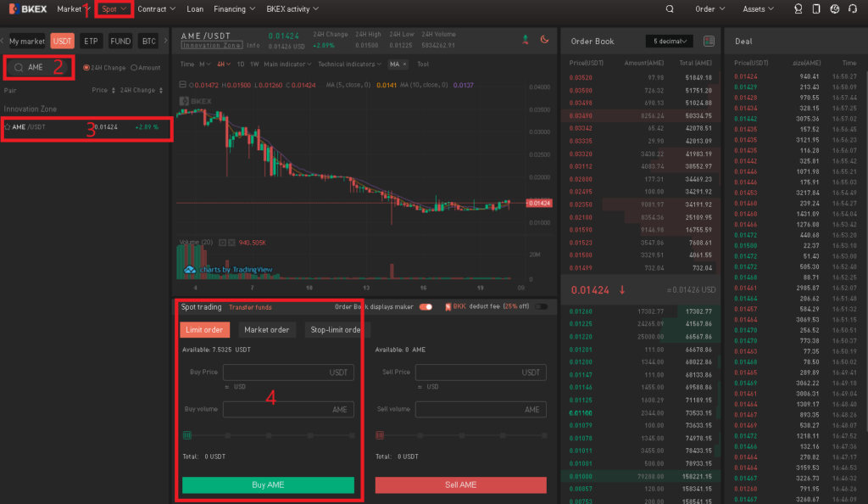Switch to USDT market tab
Viewport: 868px width, 504px height.
(62, 41)
